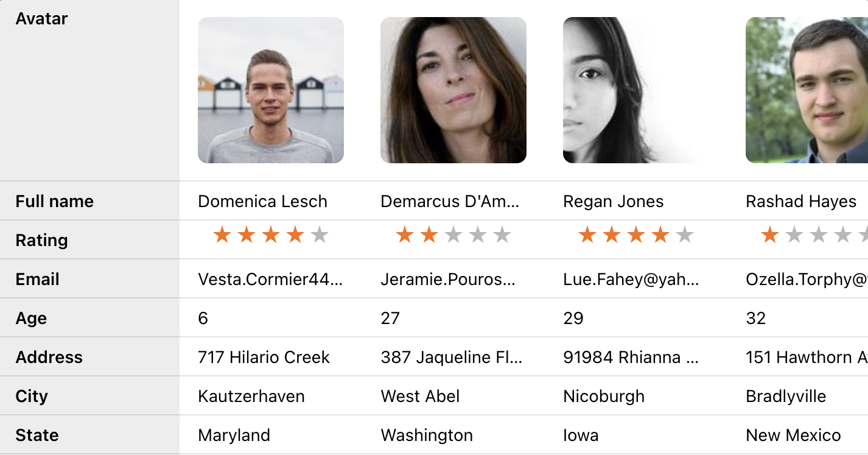Open the Lue.Fahey@yah... email address
Screen dimensions: 868x455
tap(631, 280)
